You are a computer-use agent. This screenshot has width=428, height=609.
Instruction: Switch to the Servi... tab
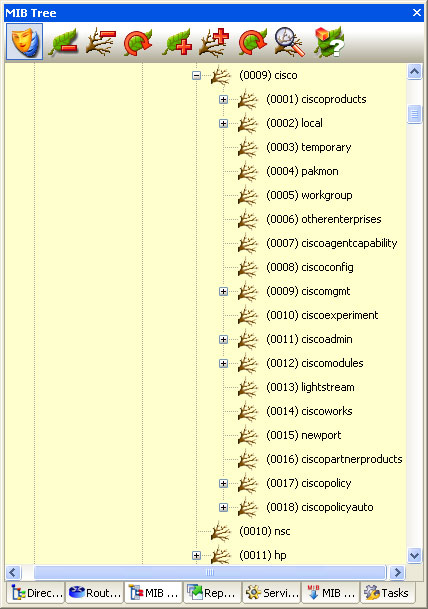click(x=271, y=593)
